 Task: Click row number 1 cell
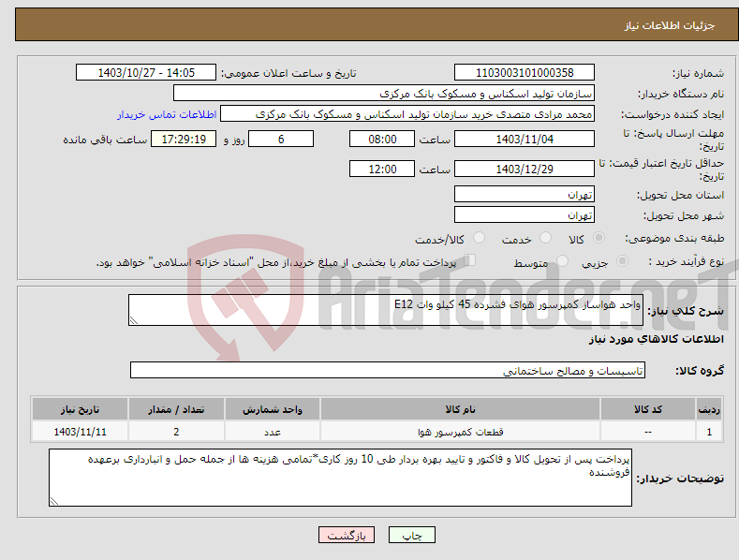(x=709, y=432)
